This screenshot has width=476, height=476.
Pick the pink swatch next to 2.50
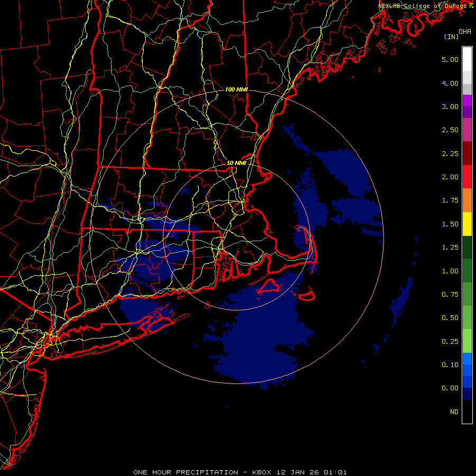[x=467, y=130]
